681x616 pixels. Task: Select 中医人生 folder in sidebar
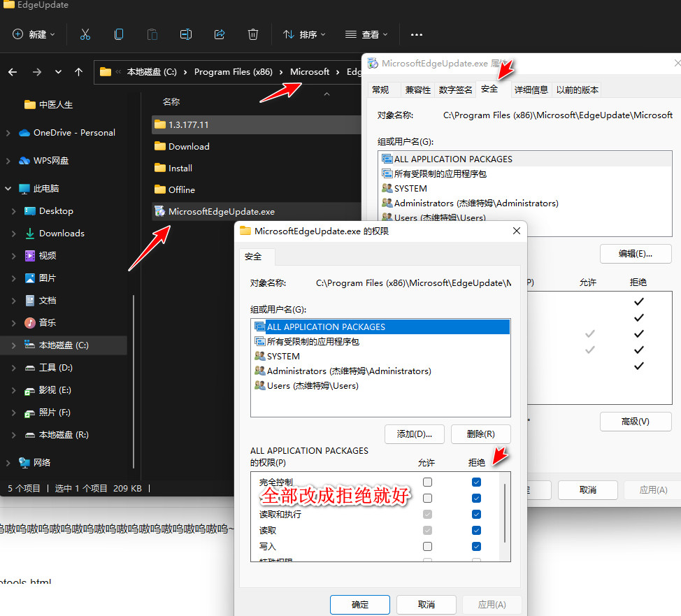[x=49, y=105]
